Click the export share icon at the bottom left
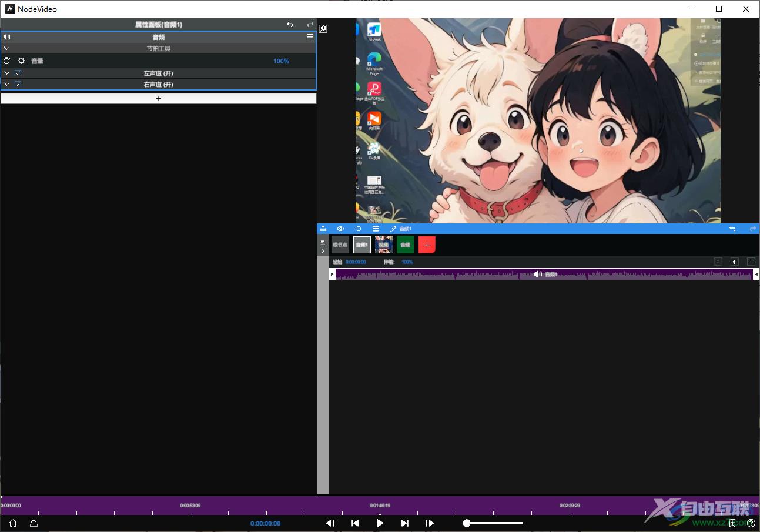760x532 pixels. (x=34, y=523)
